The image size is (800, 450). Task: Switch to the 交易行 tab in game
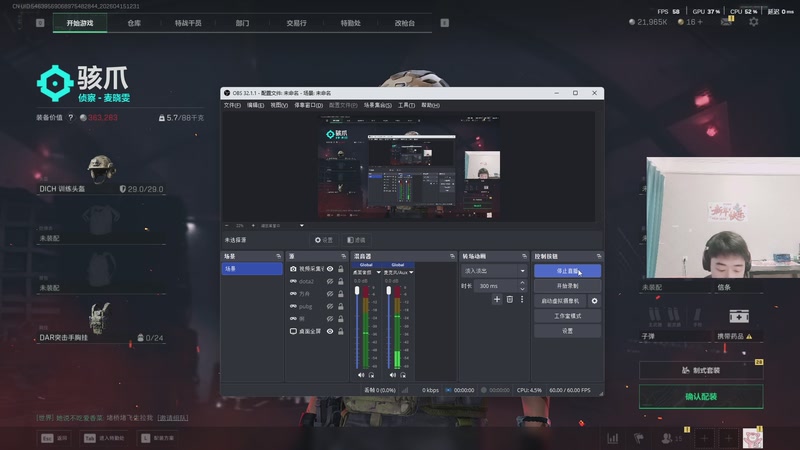pos(296,23)
